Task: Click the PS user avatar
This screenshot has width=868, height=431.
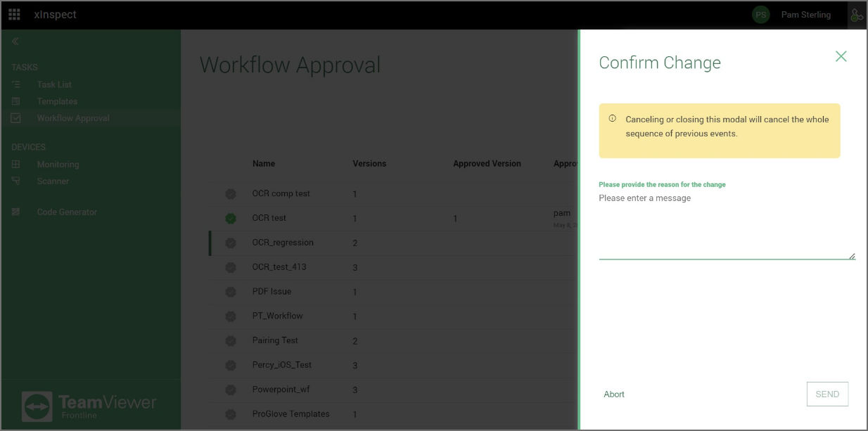Action: coord(760,15)
